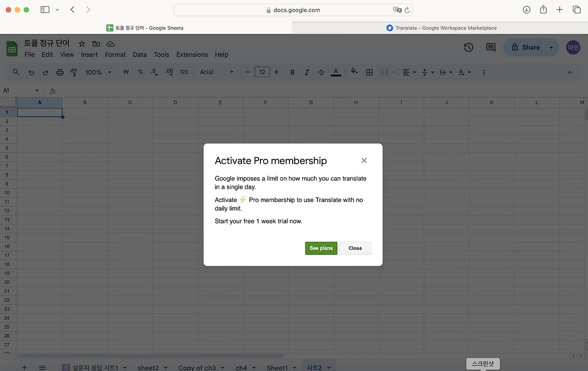Increase font size with plus
The width and height of the screenshot is (588, 371).
point(276,72)
